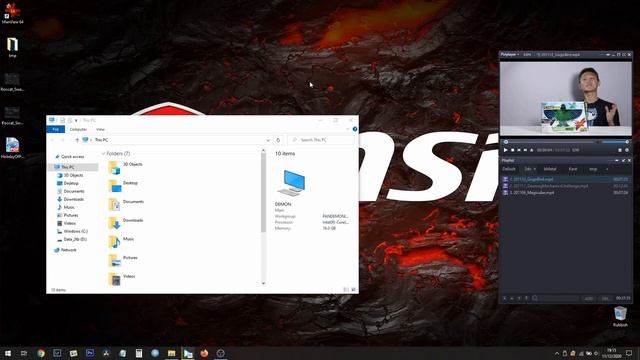Open File Explorer taskbar icon
The width and height of the screenshot is (640, 360).
(171, 353)
